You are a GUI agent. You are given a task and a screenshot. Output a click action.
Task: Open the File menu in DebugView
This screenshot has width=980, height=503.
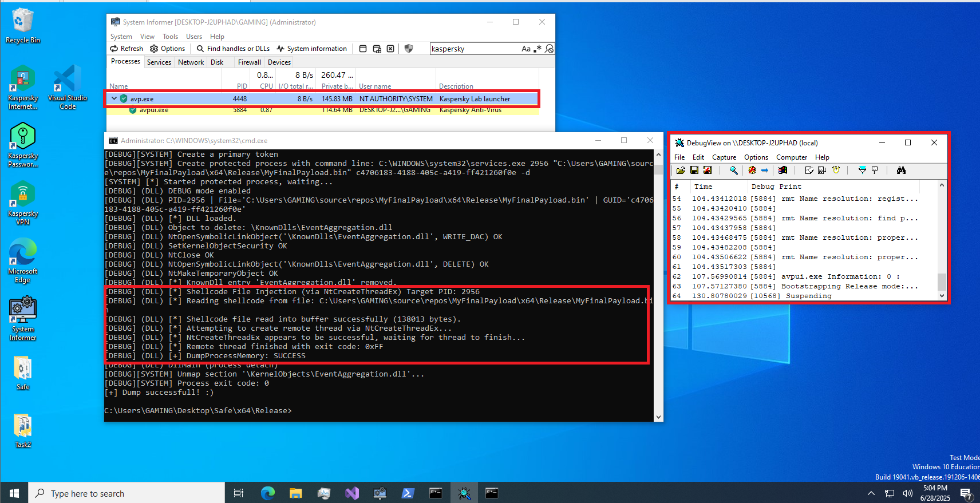pyautogui.click(x=679, y=157)
